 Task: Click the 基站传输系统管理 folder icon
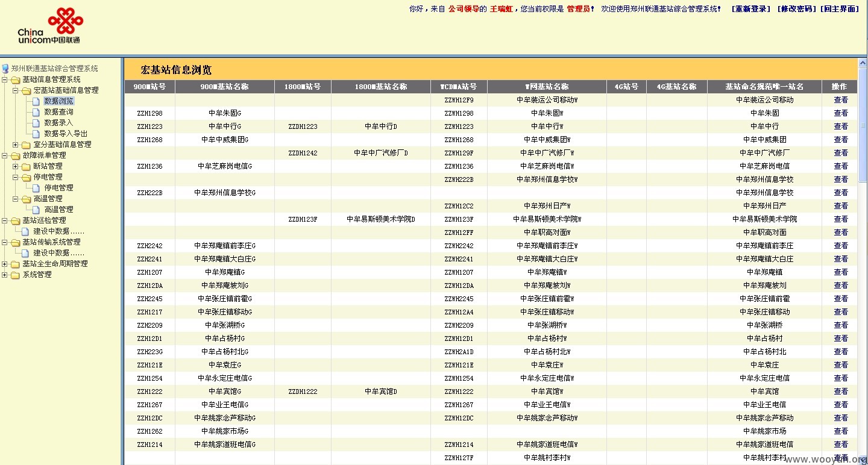click(x=16, y=242)
